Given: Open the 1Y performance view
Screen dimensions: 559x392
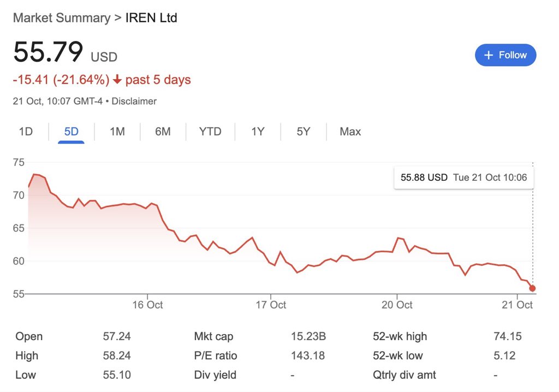Looking at the screenshot, I should 257,132.
